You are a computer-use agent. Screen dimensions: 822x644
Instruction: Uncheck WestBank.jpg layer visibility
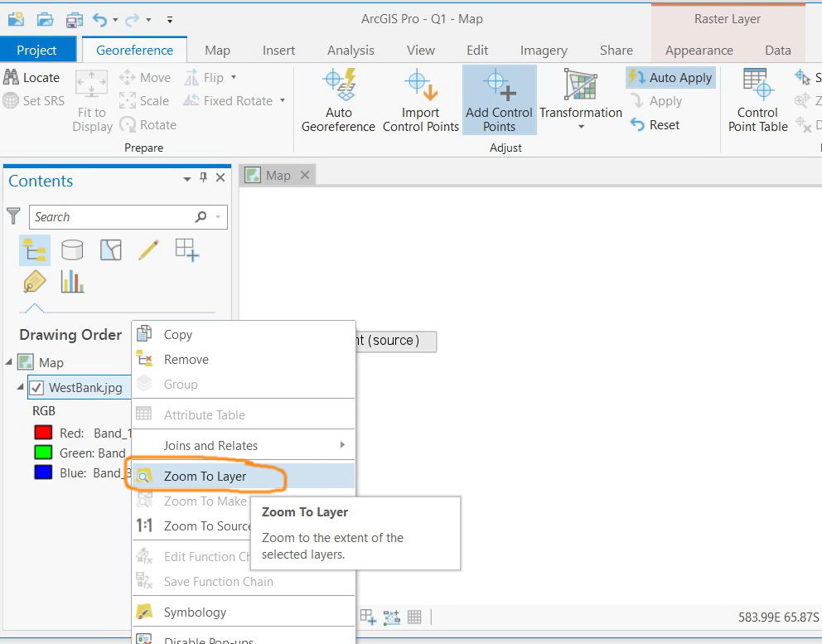click(36, 388)
